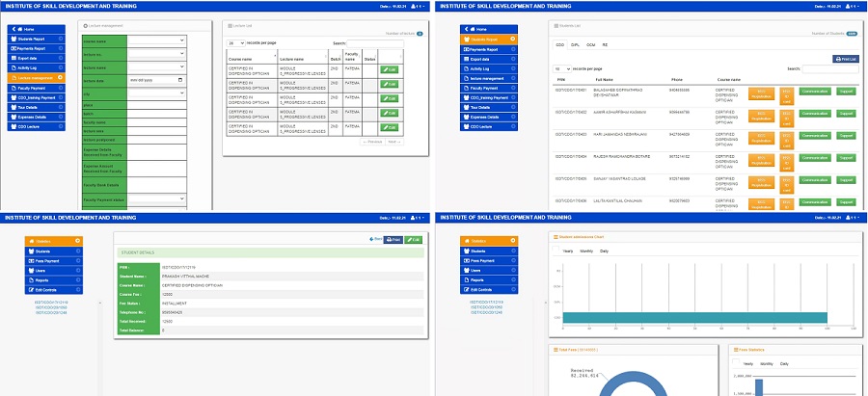Open Export data in Lecture management page sidebar
The image size is (868, 396).
[37, 58]
